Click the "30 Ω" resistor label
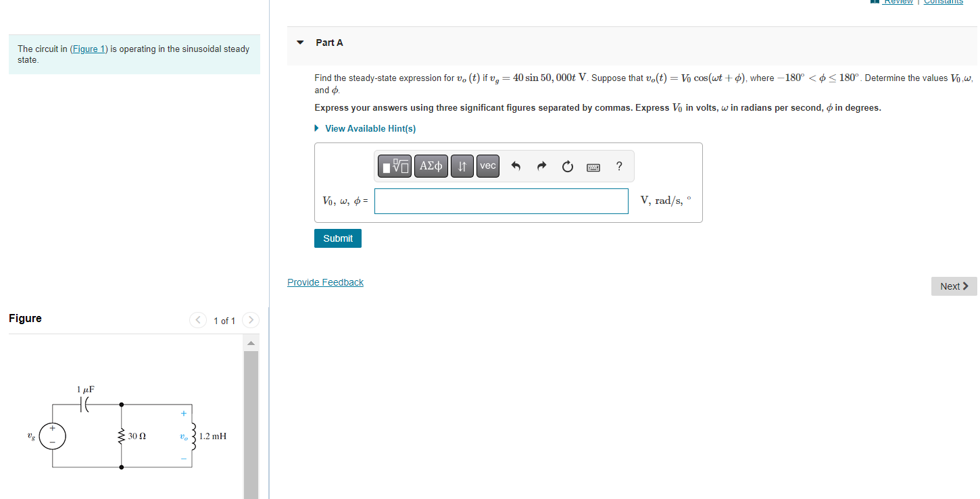This screenshot has height=499, width=980. [137, 437]
